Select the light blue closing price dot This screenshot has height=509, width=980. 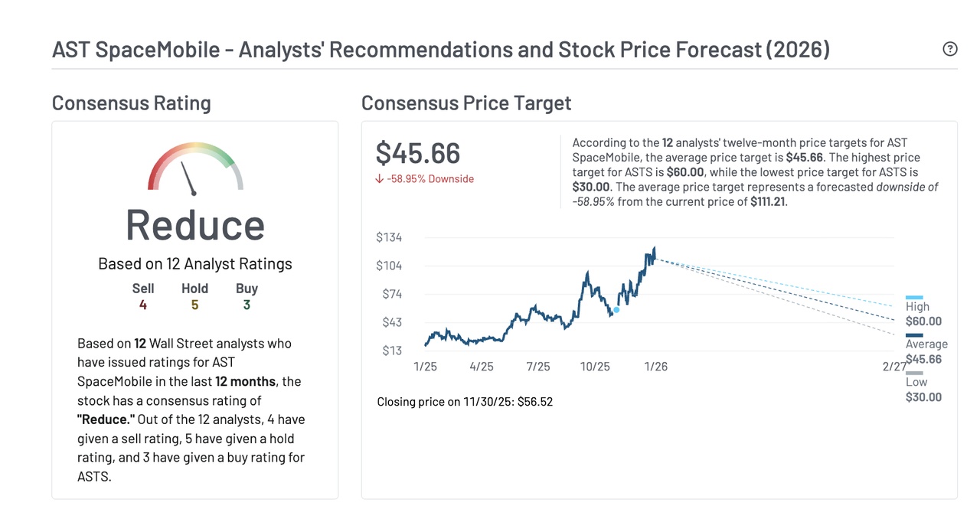tap(616, 310)
